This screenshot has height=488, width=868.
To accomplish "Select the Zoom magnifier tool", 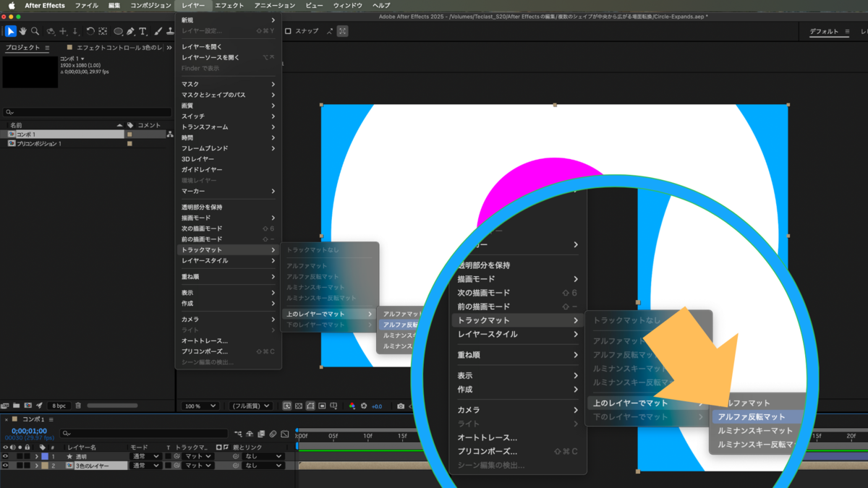I will pyautogui.click(x=35, y=31).
